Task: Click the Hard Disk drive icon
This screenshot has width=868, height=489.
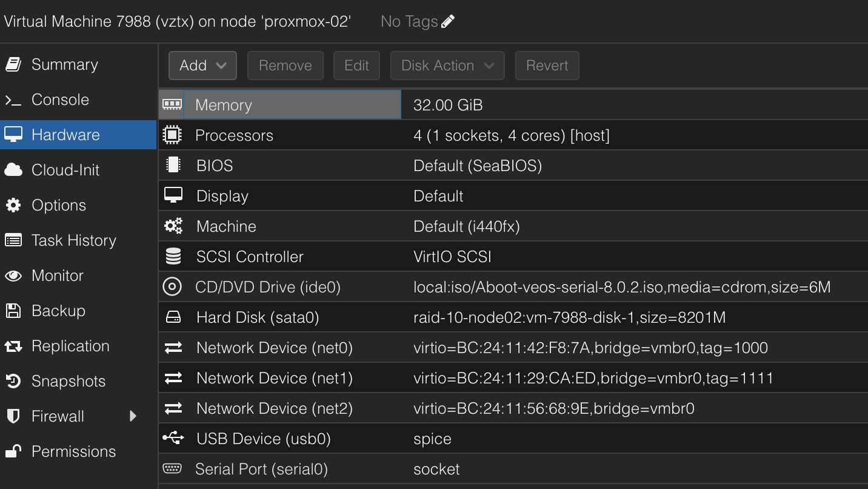Action: [x=173, y=317]
